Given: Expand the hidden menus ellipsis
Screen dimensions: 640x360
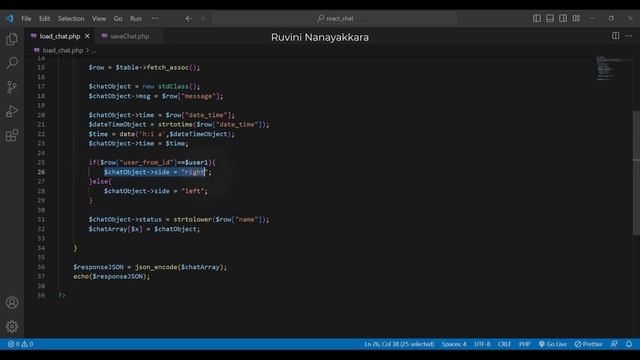Looking at the screenshot, I should click(155, 19).
